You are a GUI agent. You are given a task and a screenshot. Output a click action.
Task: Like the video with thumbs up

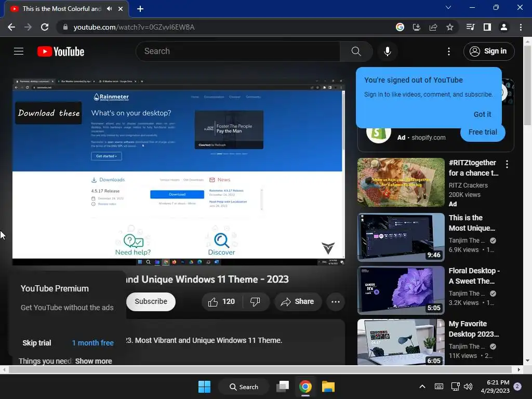click(222, 302)
